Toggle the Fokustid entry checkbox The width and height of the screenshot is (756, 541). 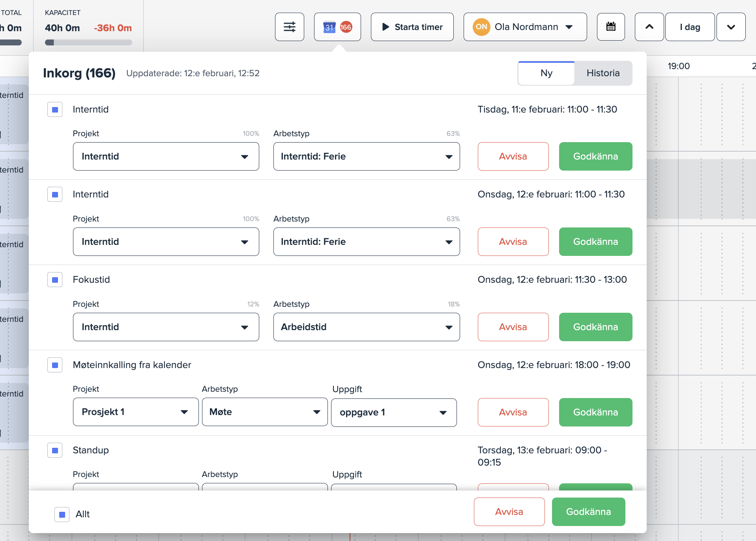click(55, 280)
